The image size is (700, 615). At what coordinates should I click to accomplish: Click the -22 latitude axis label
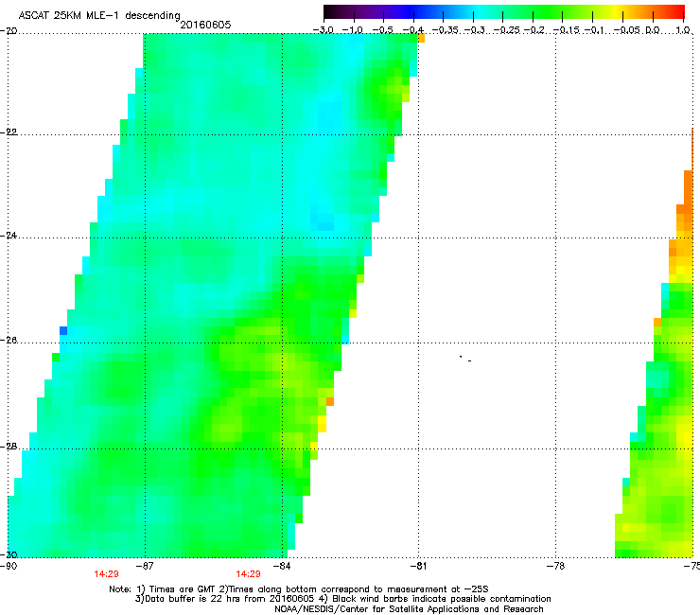(9, 132)
